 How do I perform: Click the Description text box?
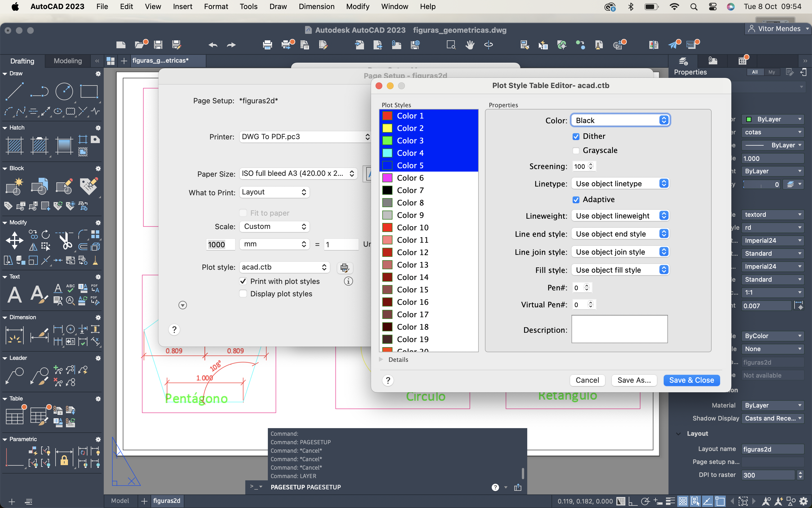point(619,329)
